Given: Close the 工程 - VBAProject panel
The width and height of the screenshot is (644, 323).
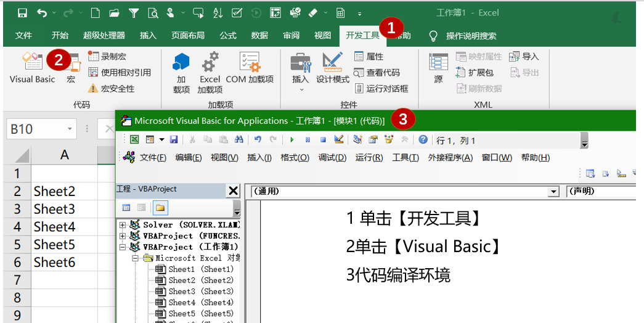Looking at the screenshot, I should [x=233, y=190].
